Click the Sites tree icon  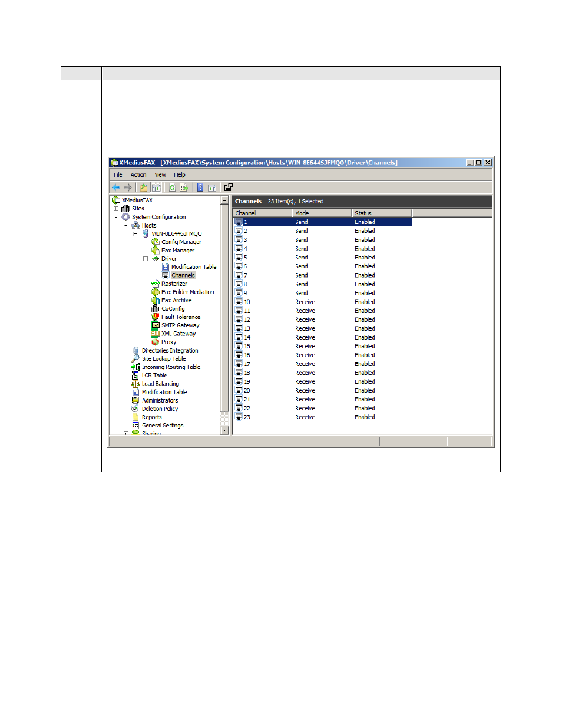point(125,209)
